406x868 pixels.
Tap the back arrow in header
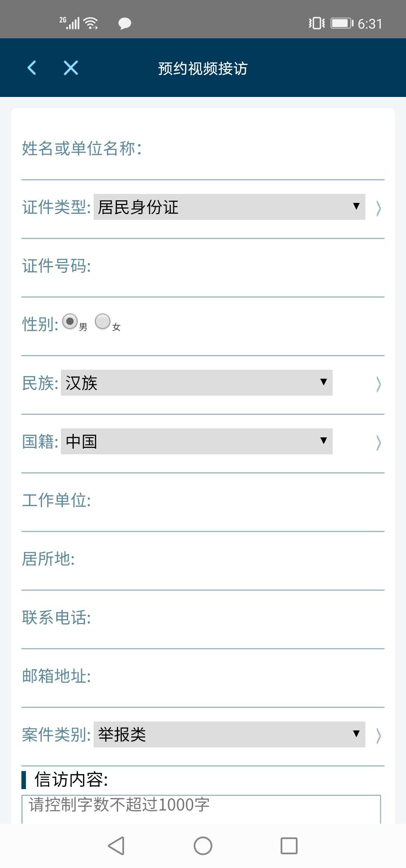tap(32, 68)
